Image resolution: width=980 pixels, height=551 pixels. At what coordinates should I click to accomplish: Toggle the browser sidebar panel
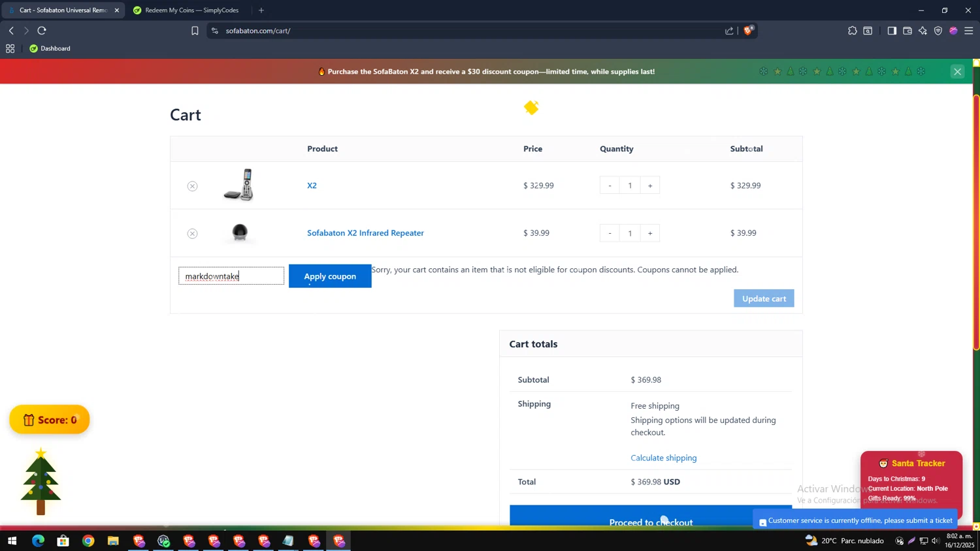892,31
